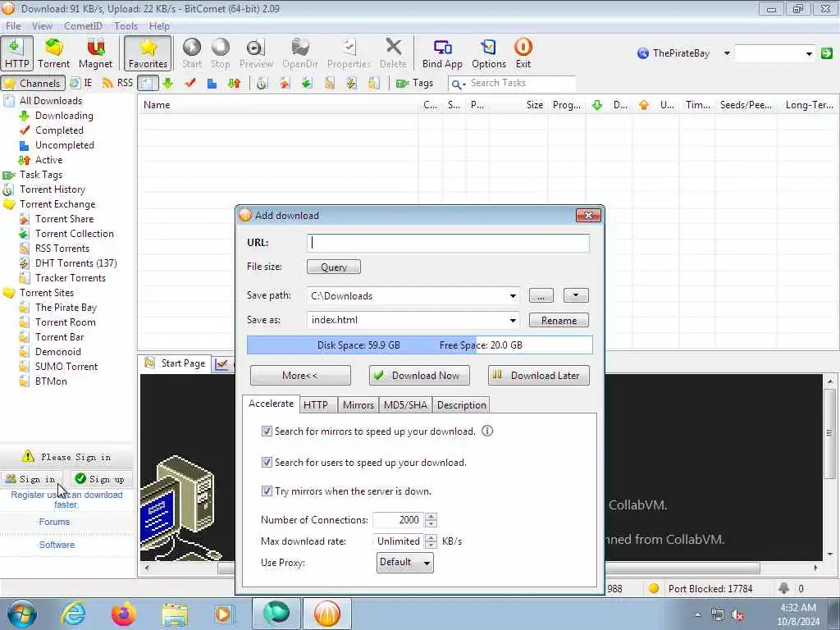The height and width of the screenshot is (630, 840).
Task: Open the File menu
Action: point(13,25)
